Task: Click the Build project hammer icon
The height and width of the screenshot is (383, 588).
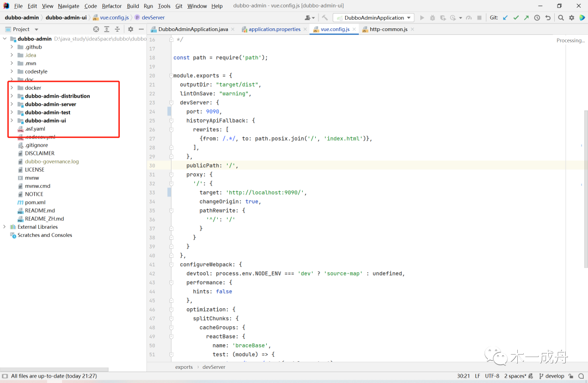Action: click(x=324, y=17)
